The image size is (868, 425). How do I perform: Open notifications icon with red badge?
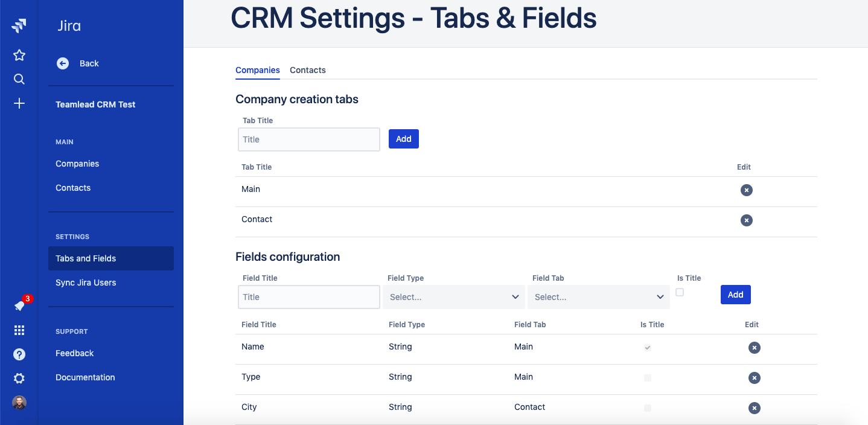tap(19, 306)
